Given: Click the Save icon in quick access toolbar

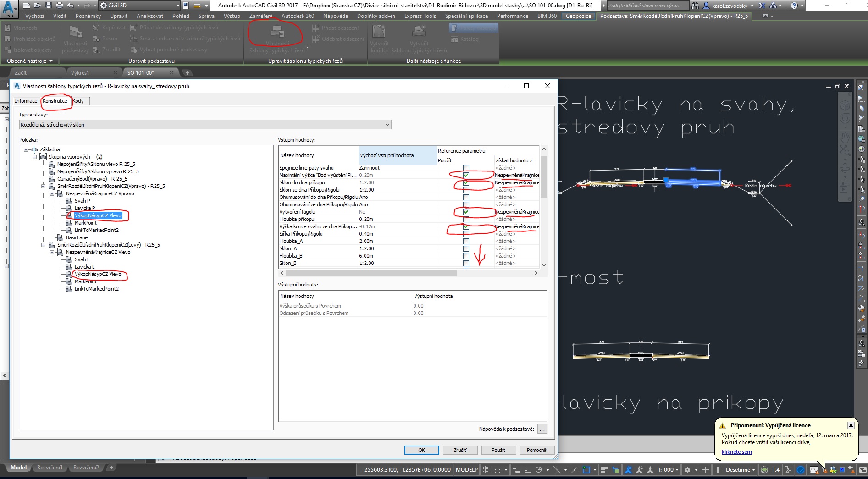Looking at the screenshot, I should 49,6.
